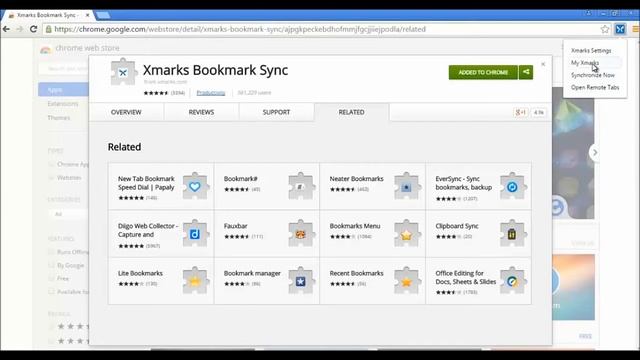Choose Xmarks Settings from the menu
640x360 pixels.
click(591, 51)
